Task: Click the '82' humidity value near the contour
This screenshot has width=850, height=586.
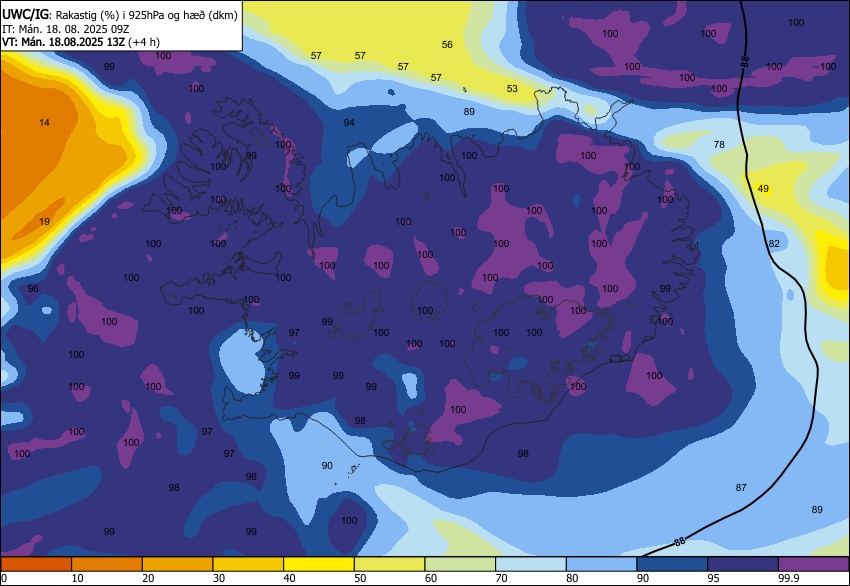Action: [x=774, y=243]
